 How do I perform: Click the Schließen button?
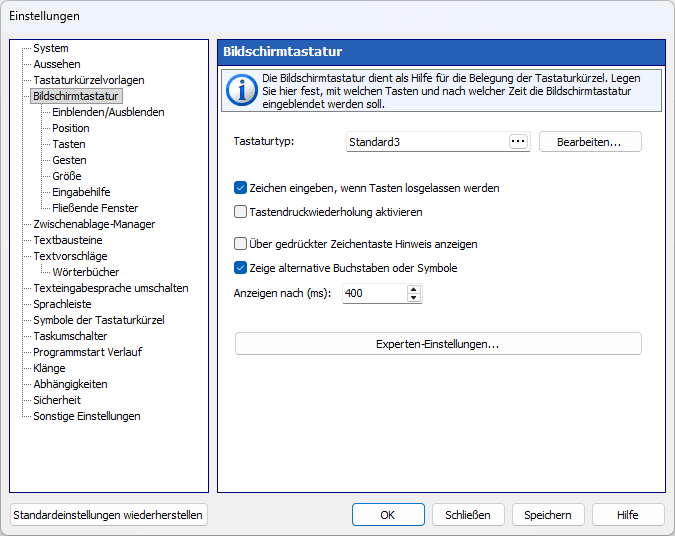point(468,514)
